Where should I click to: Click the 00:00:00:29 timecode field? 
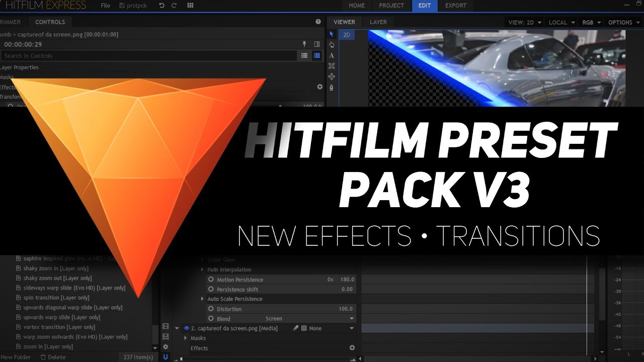click(23, 44)
